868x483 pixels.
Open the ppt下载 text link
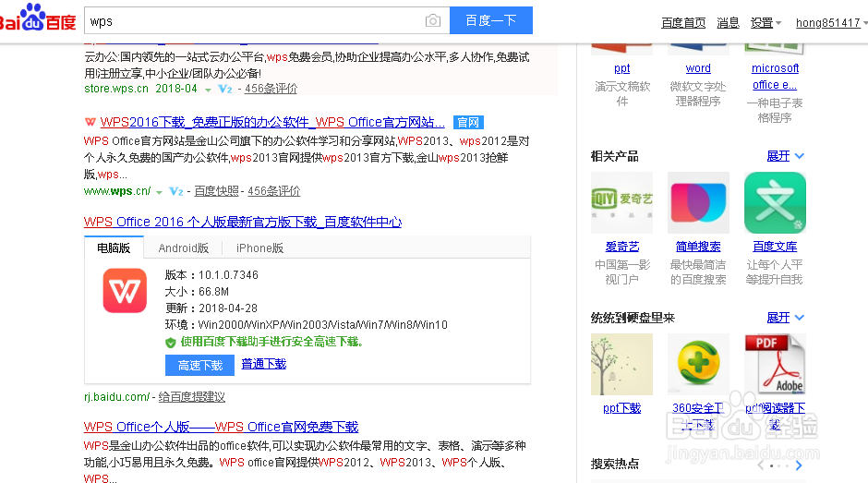(621, 408)
